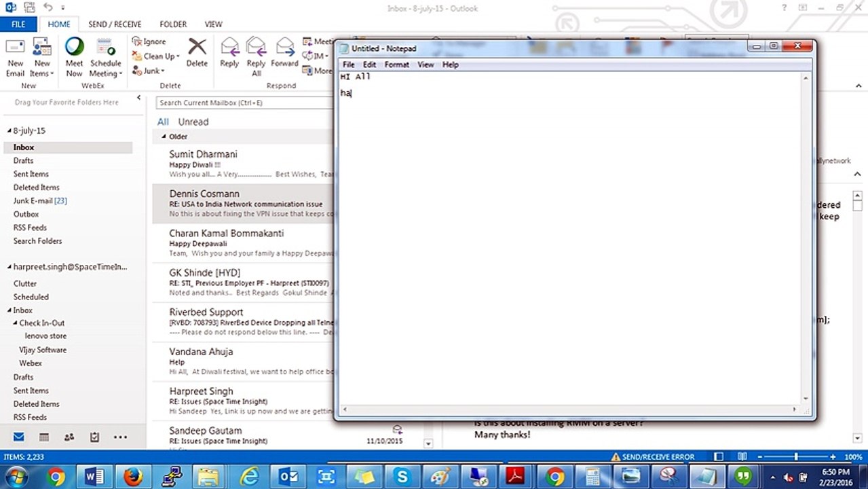Image resolution: width=868 pixels, height=489 pixels.
Task: Click the Ignore conversation button
Action: (x=149, y=41)
